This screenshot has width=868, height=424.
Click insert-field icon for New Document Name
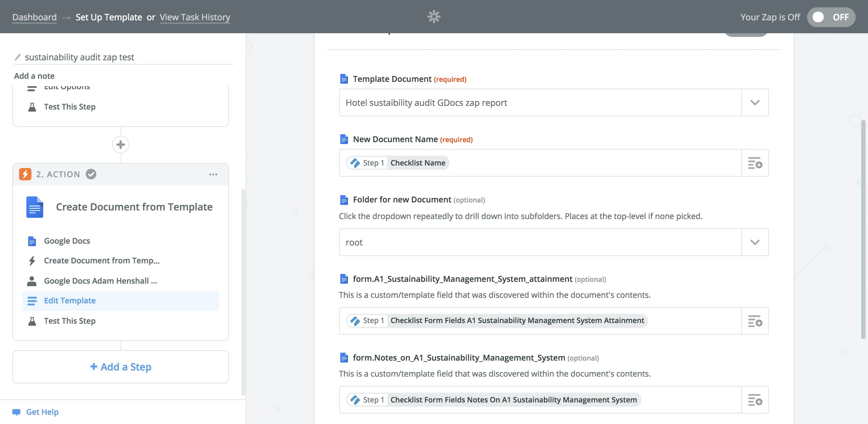pos(755,163)
